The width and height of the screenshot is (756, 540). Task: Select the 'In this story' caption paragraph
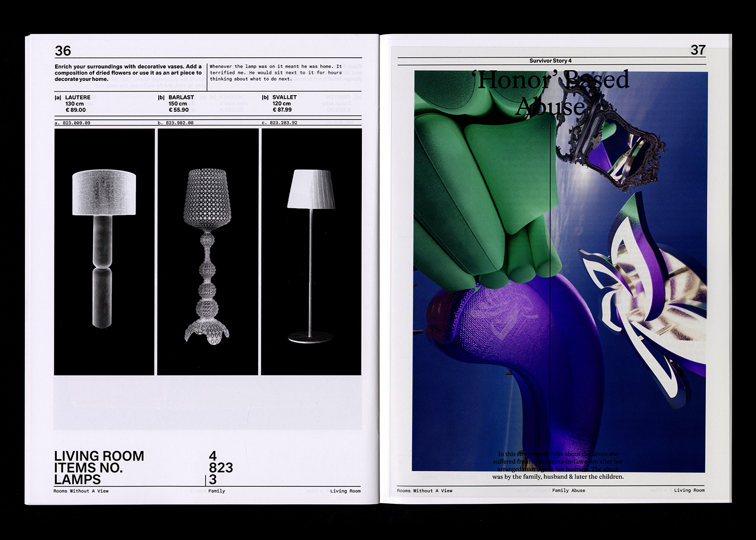pyautogui.click(x=558, y=465)
